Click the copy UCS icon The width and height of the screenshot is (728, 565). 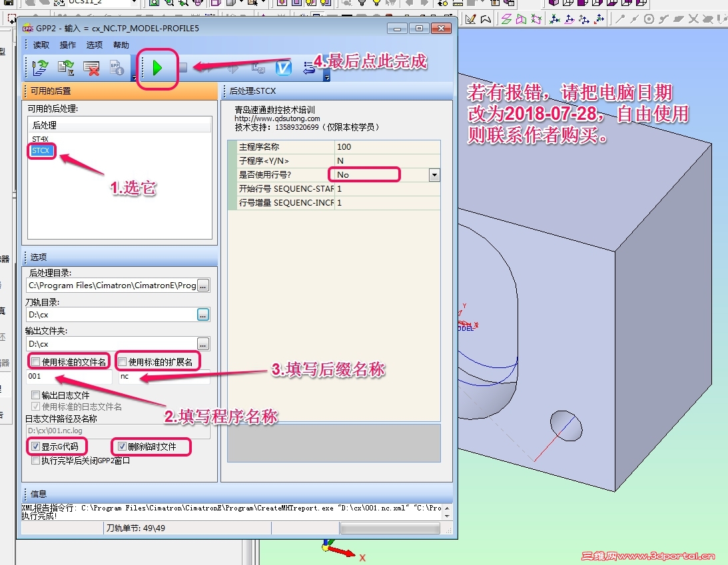coord(584,19)
